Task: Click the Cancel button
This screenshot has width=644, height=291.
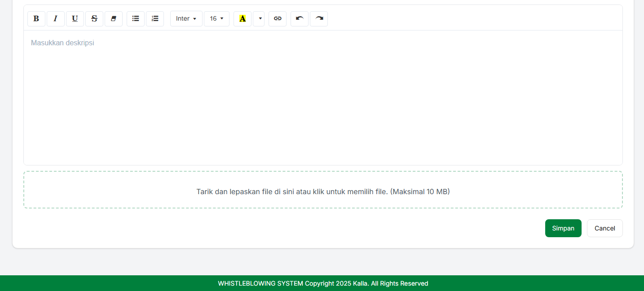Action: click(x=604, y=228)
